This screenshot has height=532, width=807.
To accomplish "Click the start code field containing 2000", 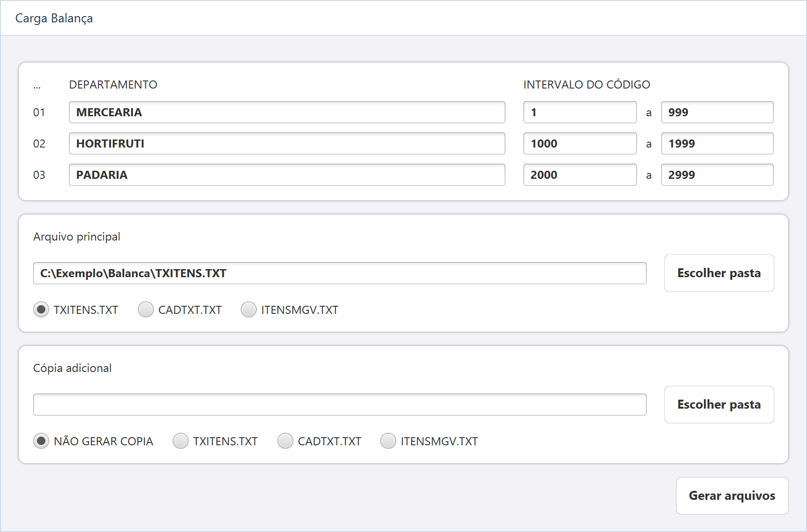I will 580,175.
